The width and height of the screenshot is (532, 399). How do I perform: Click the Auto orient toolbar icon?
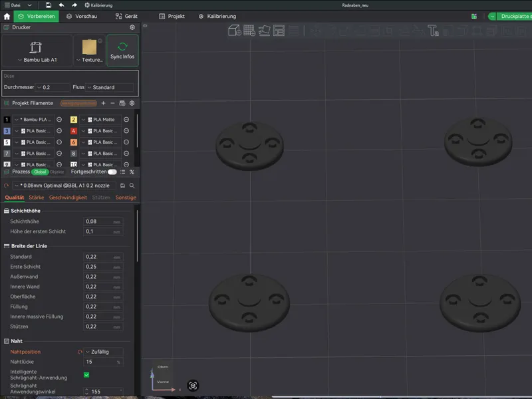[x=264, y=31]
